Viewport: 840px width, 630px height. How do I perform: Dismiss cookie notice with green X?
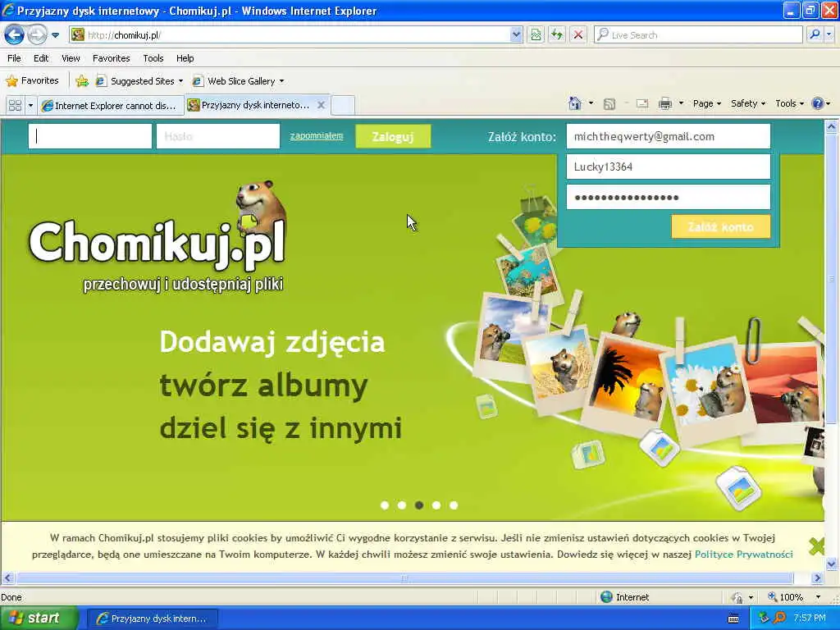point(816,546)
